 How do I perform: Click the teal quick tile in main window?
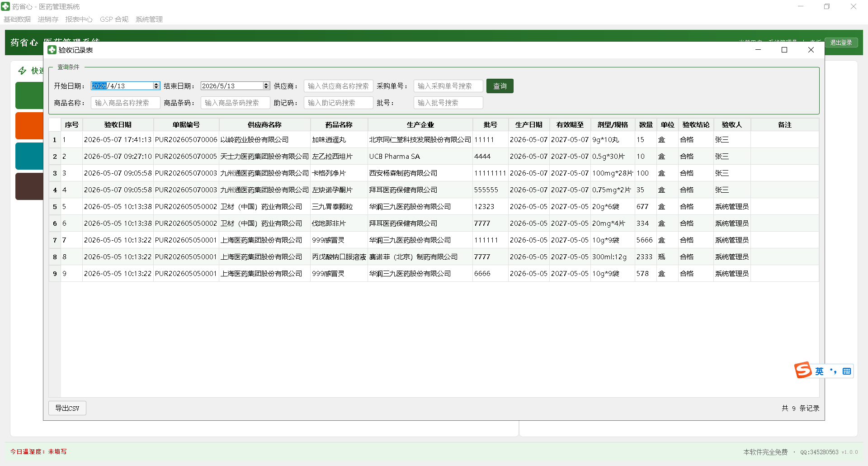coord(29,156)
